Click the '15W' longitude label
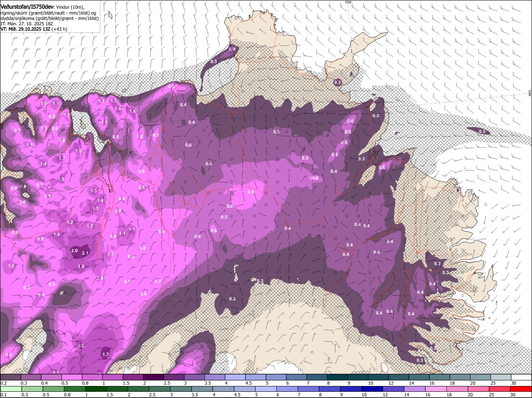532x398 pixels. tap(348, 2)
